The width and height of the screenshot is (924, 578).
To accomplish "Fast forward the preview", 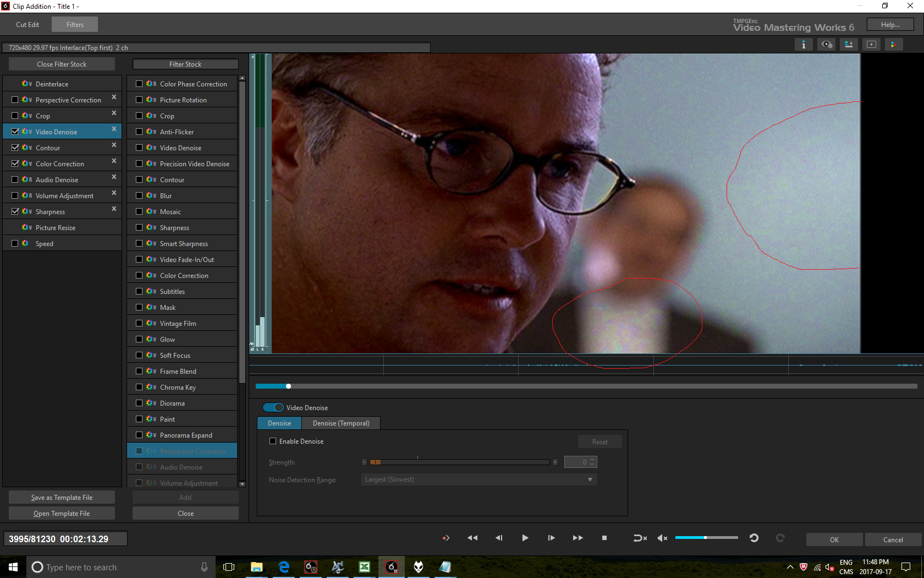I will (577, 538).
